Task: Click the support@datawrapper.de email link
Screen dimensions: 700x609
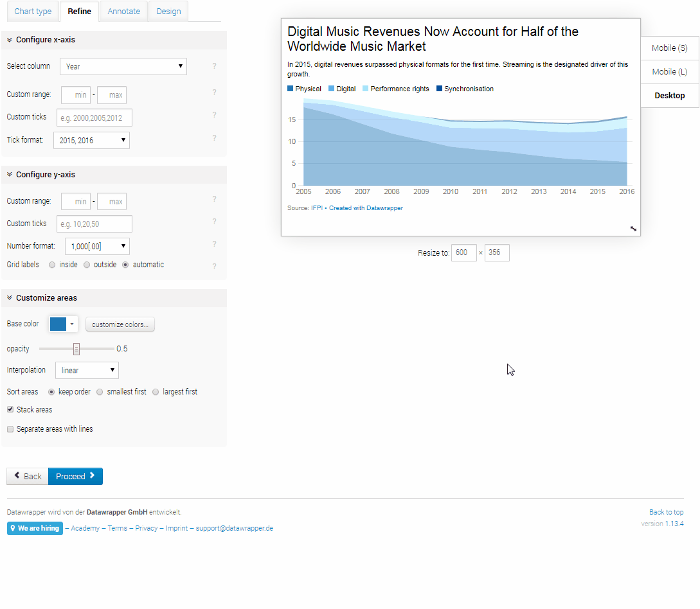Action: [235, 528]
